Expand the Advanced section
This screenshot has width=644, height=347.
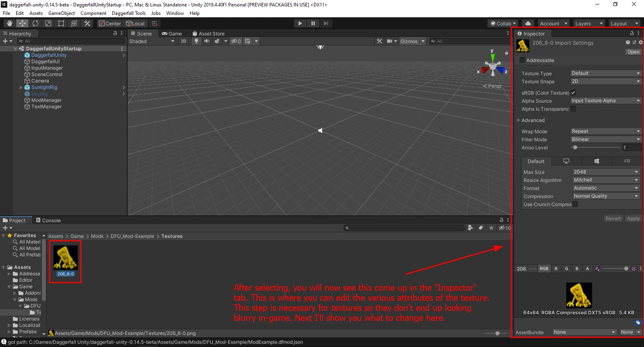tap(519, 120)
